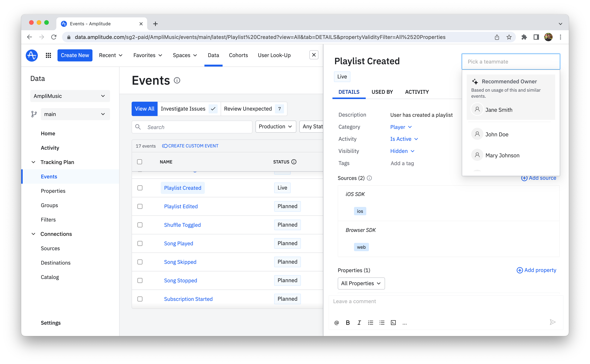
Task: Click the Amplitude logo icon
Action: click(32, 55)
